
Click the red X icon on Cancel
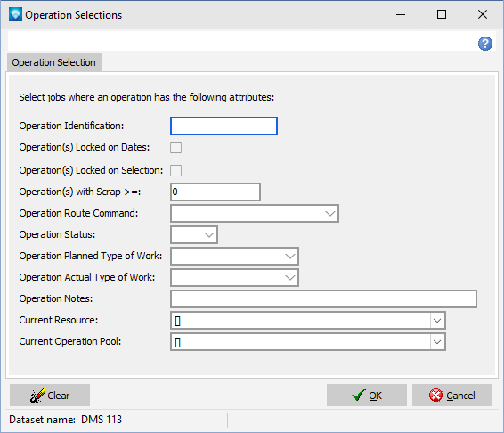(x=435, y=396)
